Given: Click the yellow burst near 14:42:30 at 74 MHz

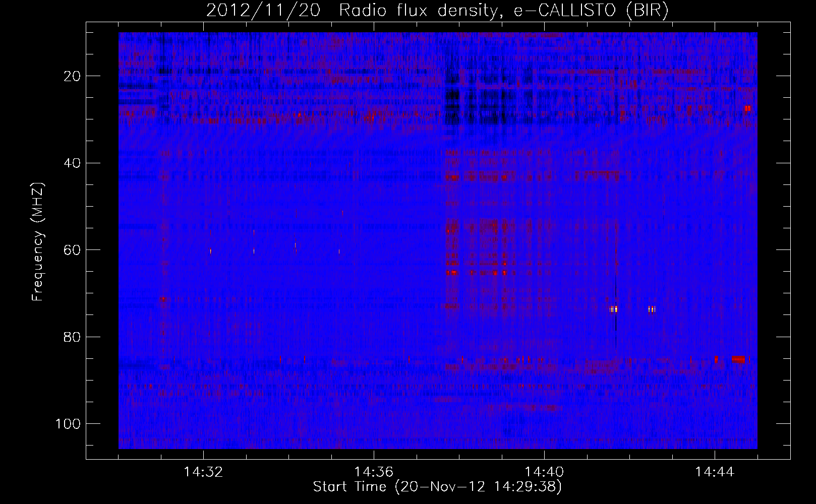Looking at the screenshot, I should pyautogui.click(x=652, y=309).
